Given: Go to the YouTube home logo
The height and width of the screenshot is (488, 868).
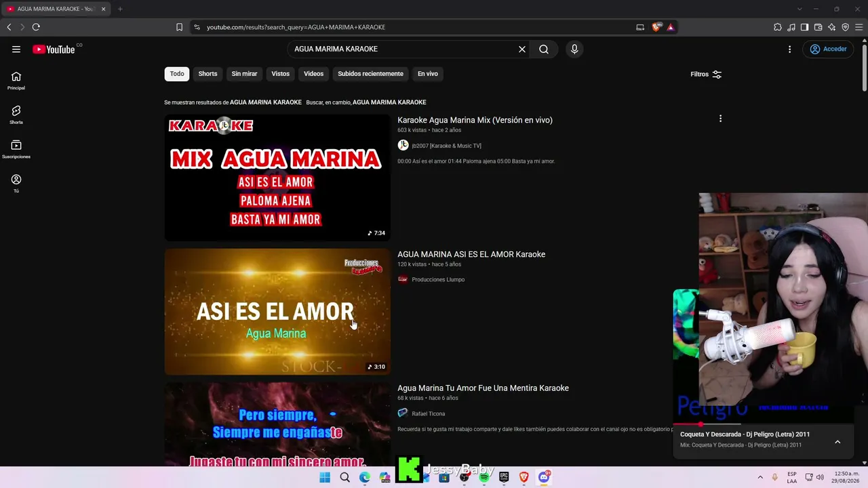Looking at the screenshot, I should pyautogui.click(x=54, y=49).
